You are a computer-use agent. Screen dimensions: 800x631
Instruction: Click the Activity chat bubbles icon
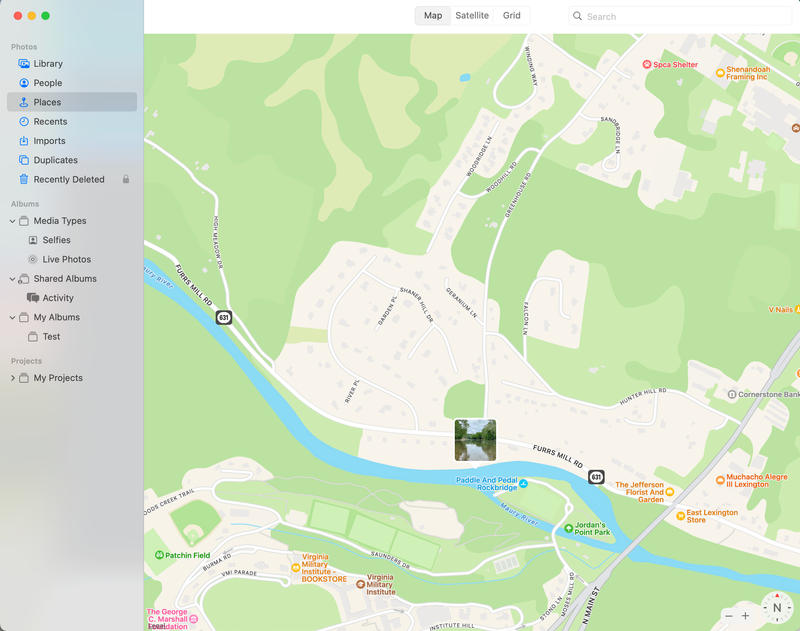(33, 297)
